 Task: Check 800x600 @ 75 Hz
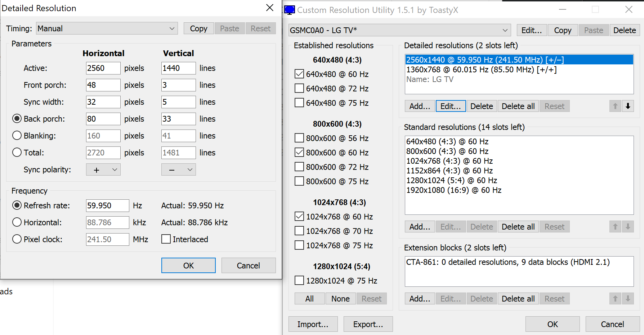(299, 181)
